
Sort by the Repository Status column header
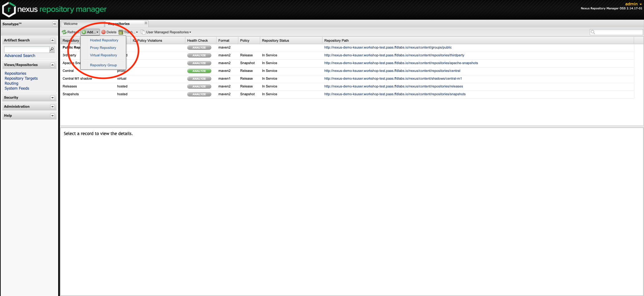coord(291,40)
